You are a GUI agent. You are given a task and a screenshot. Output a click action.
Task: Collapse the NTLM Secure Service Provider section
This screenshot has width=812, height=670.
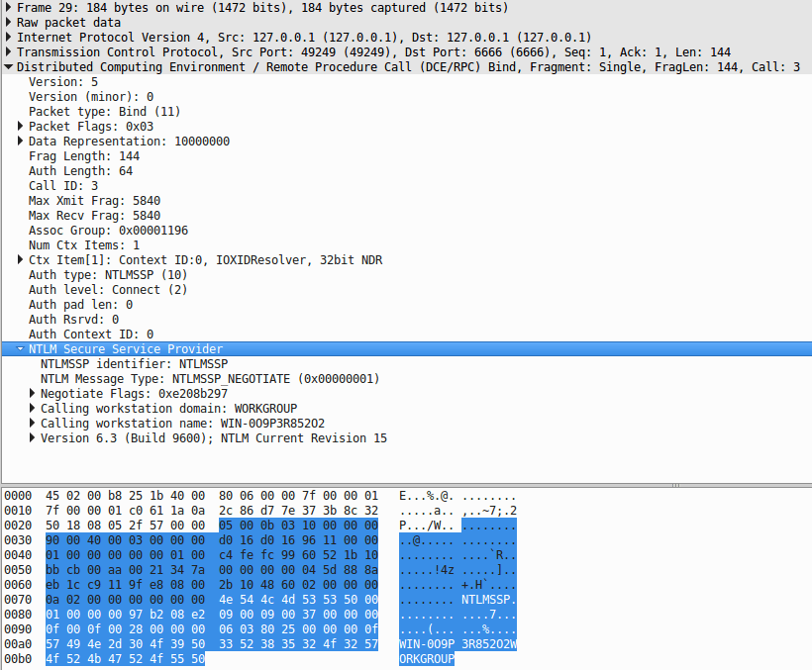tap(21, 349)
